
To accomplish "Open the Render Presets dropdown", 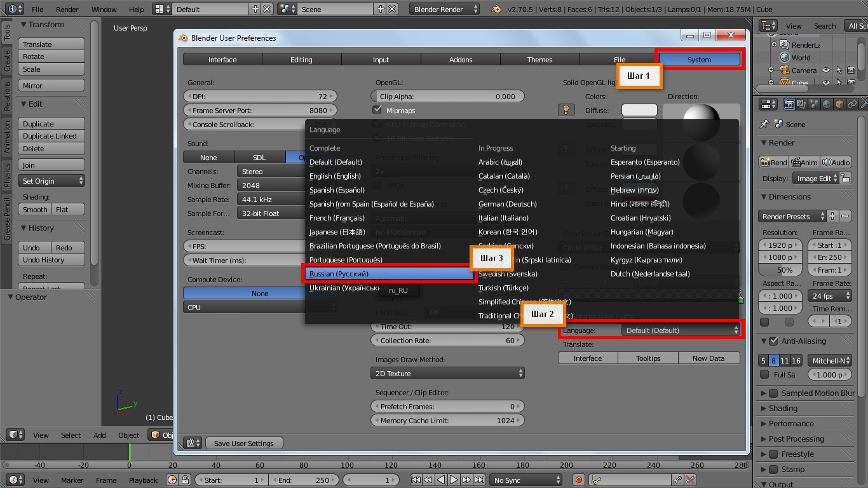I will [x=792, y=216].
